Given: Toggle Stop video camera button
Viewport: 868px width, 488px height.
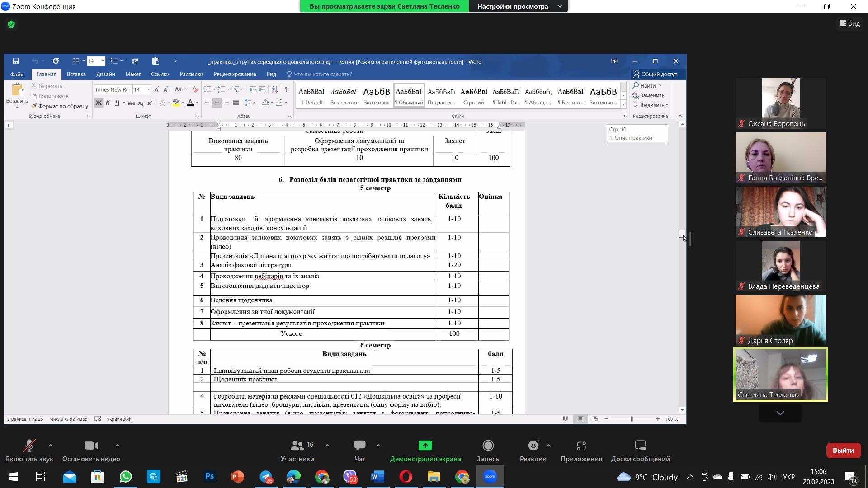Looking at the screenshot, I should 91,450.
